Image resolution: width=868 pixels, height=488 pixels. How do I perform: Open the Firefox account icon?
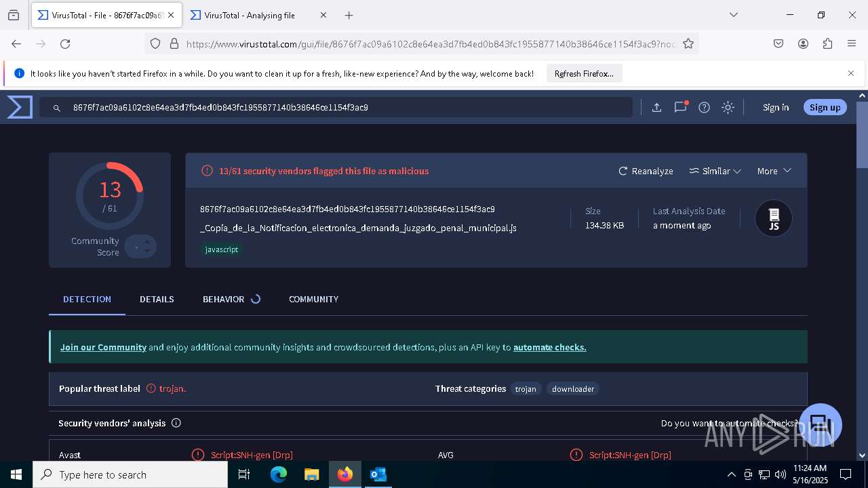[x=803, y=43]
